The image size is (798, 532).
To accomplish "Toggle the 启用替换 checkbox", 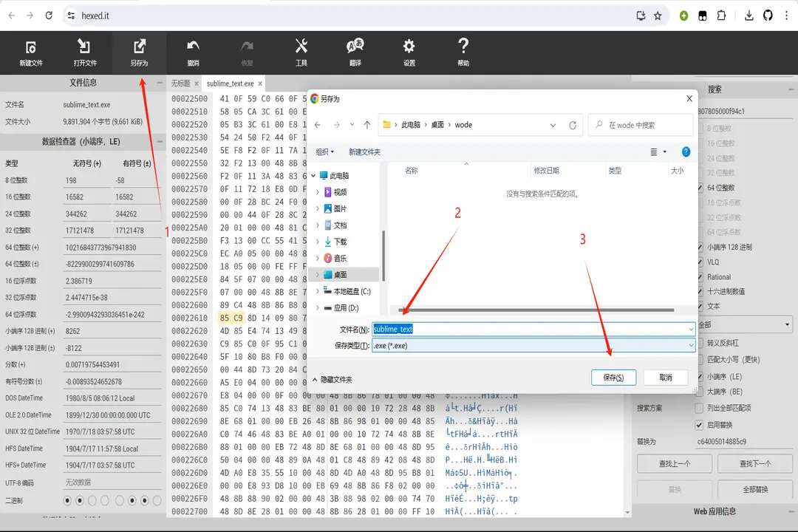I will (x=700, y=425).
